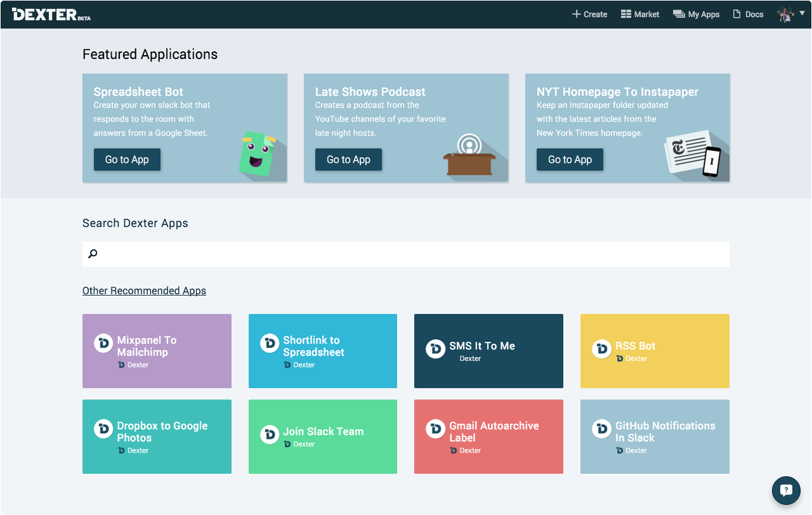
Task: Open the Join Slack Team title
Action: click(x=324, y=431)
